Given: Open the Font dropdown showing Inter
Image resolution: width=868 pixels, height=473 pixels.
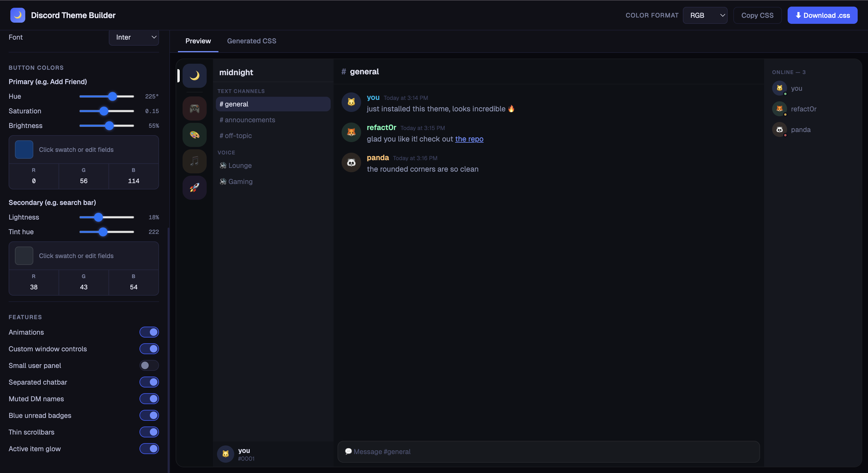Looking at the screenshot, I should [x=134, y=37].
